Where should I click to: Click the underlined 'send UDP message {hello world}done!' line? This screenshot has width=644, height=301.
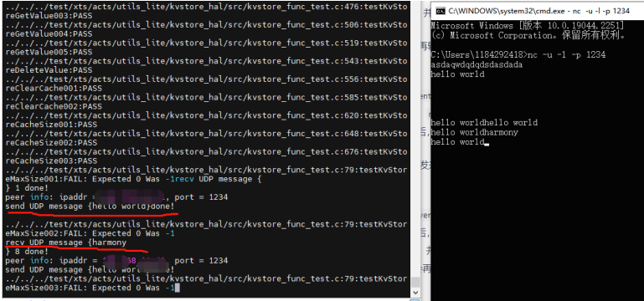pyautogui.click(x=90, y=207)
